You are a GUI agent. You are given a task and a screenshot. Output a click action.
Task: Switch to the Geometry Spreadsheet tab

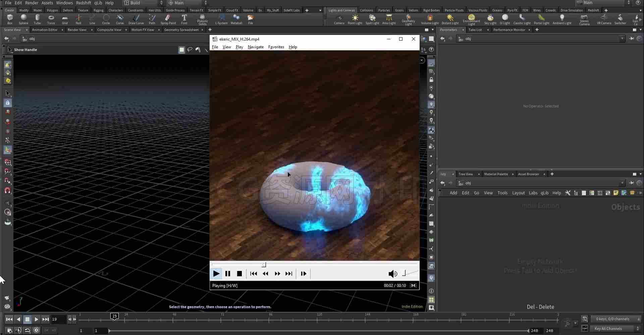coord(181,30)
